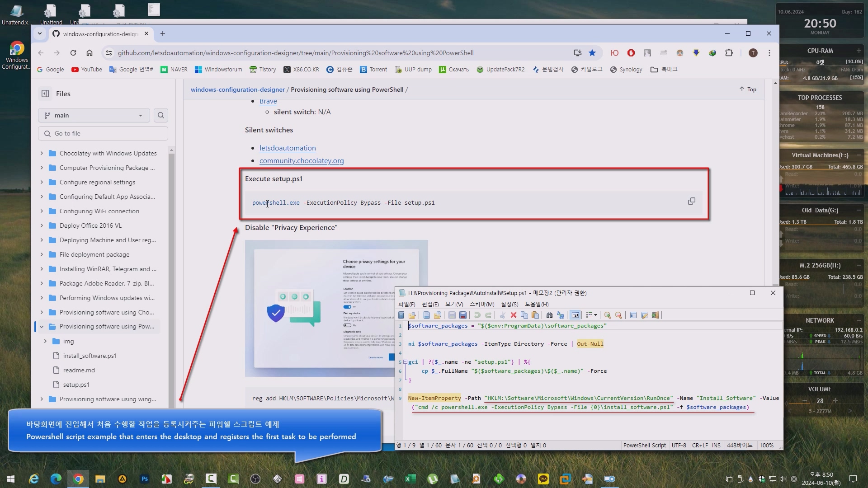Viewport: 868px width, 488px height.
Task: Open install_software.ps1 in the file tree
Action: pos(90,356)
